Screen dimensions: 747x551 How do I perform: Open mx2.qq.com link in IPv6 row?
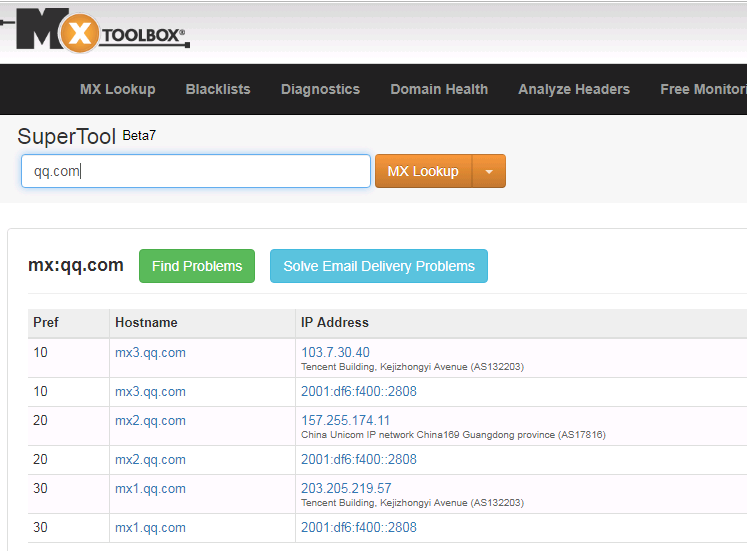[x=150, y=460]
